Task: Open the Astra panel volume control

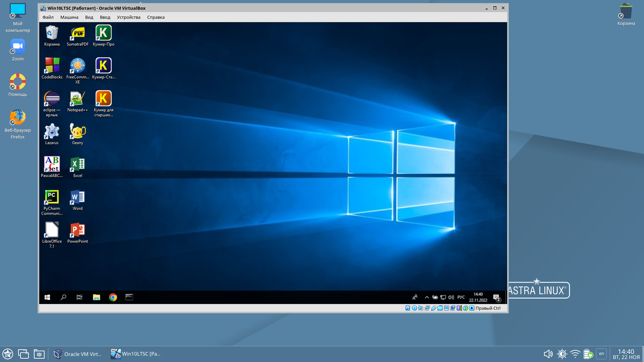Action: coord(548,354)
